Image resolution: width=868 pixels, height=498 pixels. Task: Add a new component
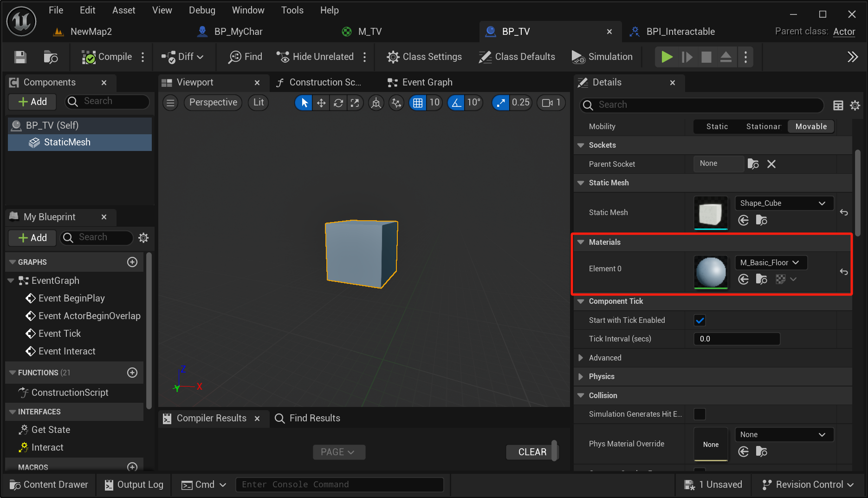point(32,102)
